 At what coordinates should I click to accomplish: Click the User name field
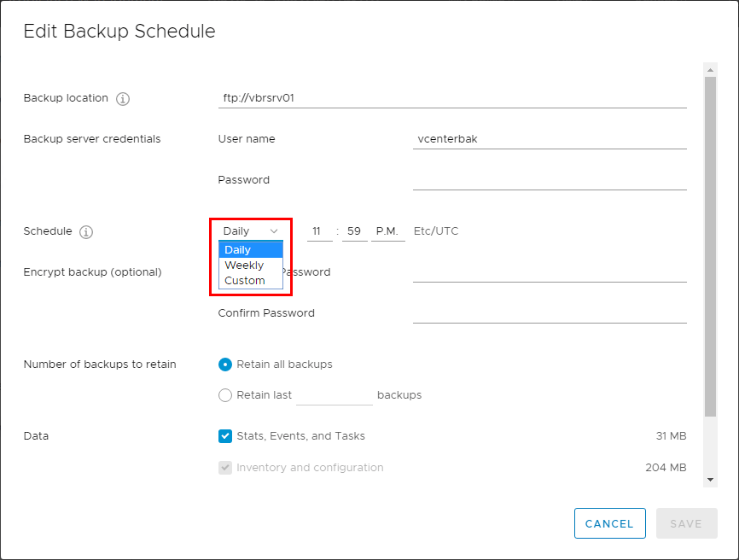(x=550, y=139)
